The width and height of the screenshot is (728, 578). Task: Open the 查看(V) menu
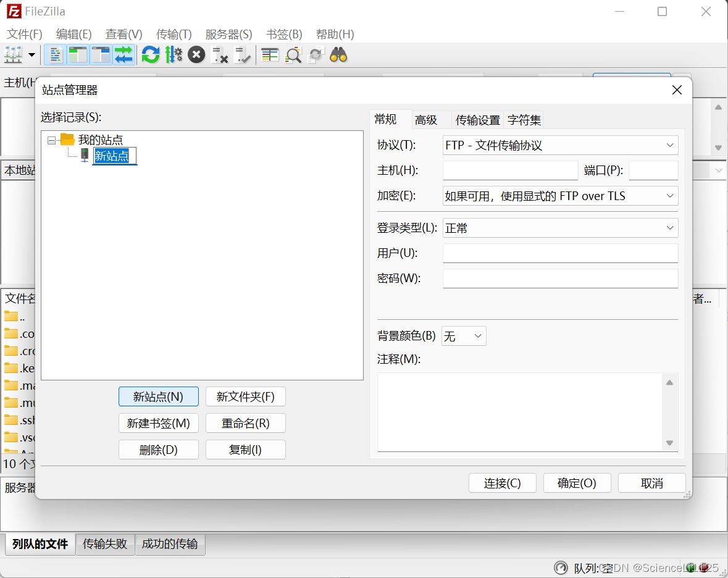pos(123,35)
